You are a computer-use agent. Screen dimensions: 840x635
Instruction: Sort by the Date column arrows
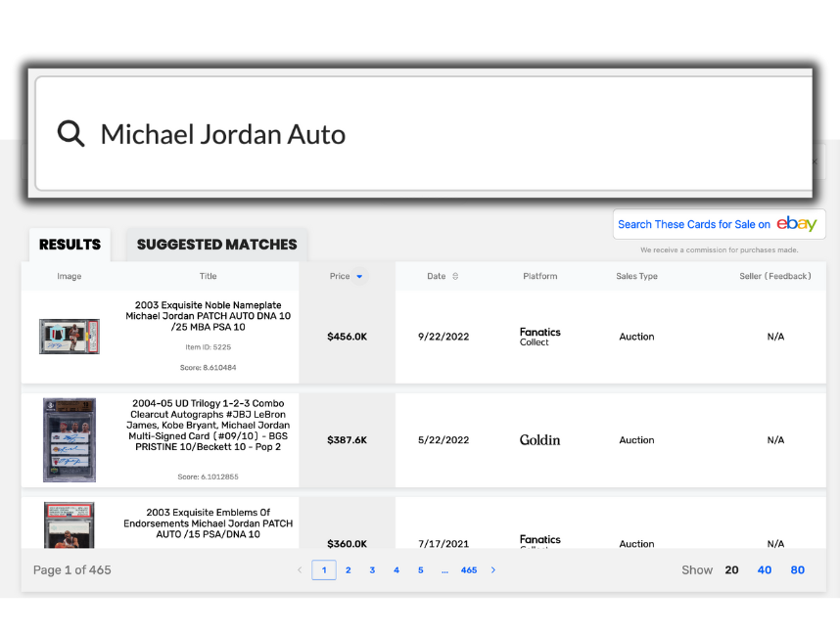click(455, 276)
